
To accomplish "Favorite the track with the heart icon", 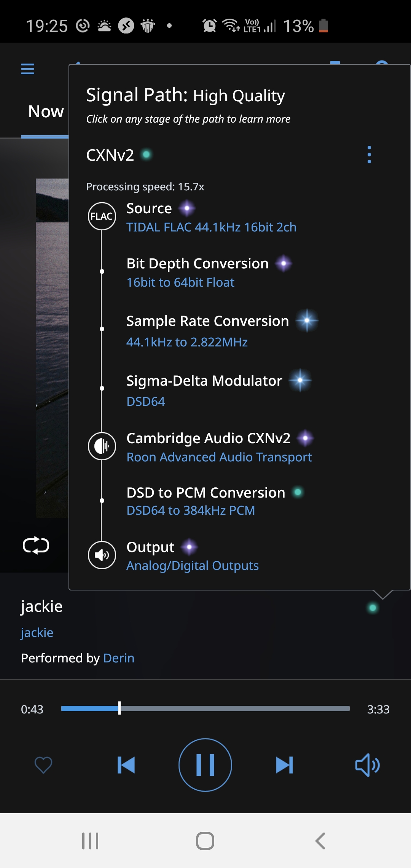I will [x=43, y=764].
